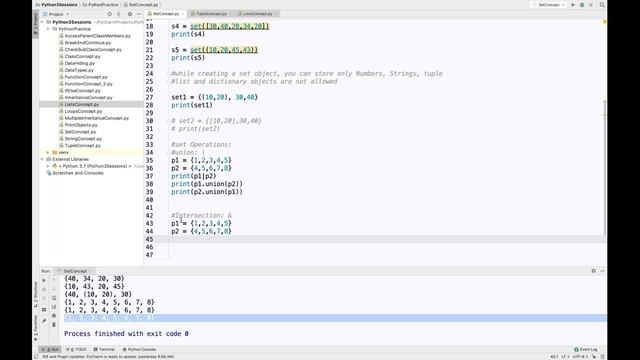
Task: Open Run panel gear settings icon
Action: (x=593, y=271)
